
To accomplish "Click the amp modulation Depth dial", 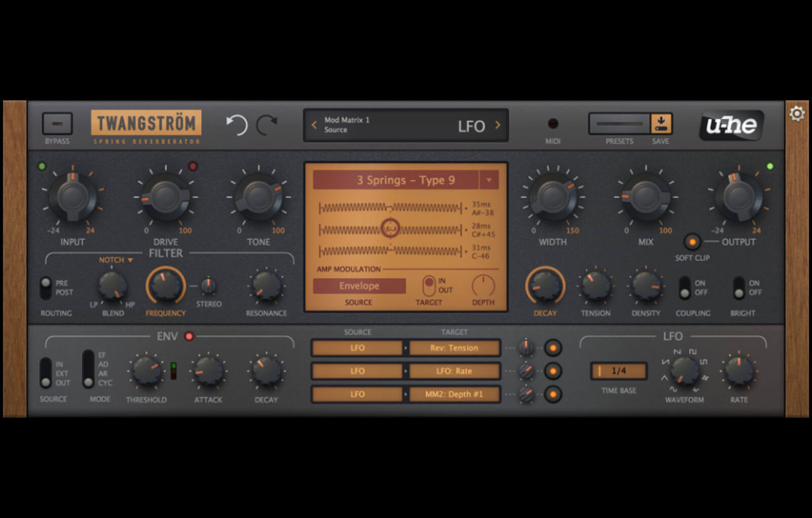I will 483,286.
